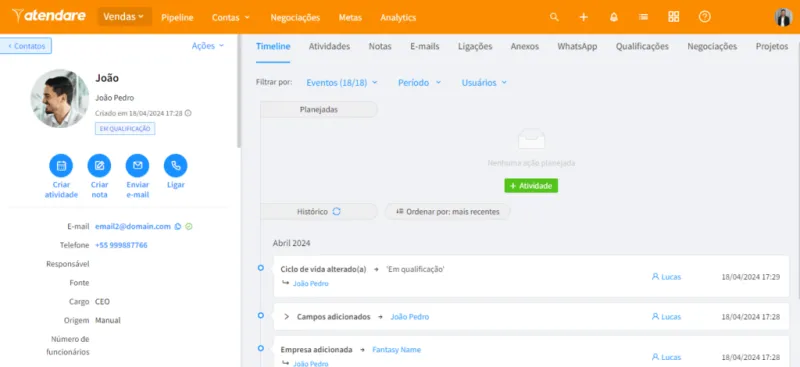Click phone number +55 999887766
The image size is (800, 367).
(x=121, y=245)
